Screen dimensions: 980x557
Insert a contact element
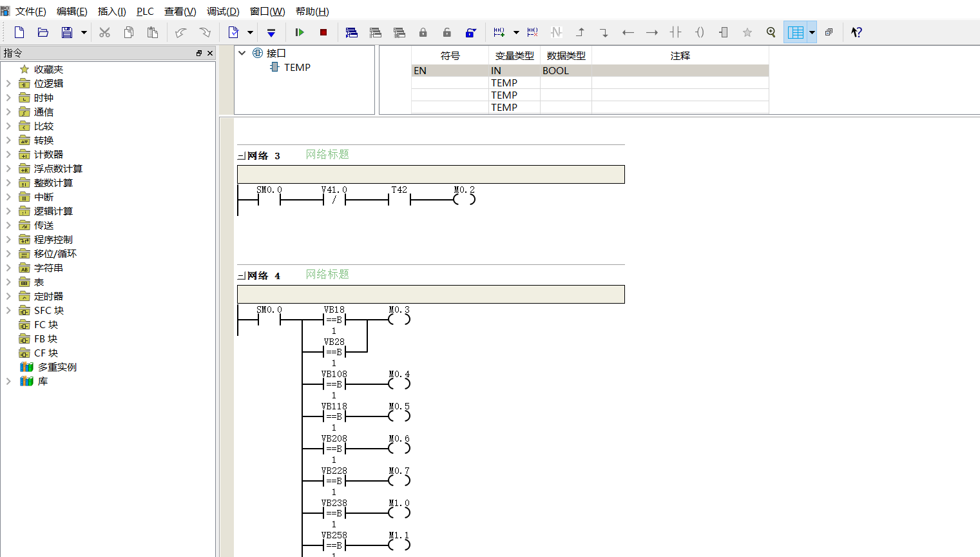coord(676,32)
